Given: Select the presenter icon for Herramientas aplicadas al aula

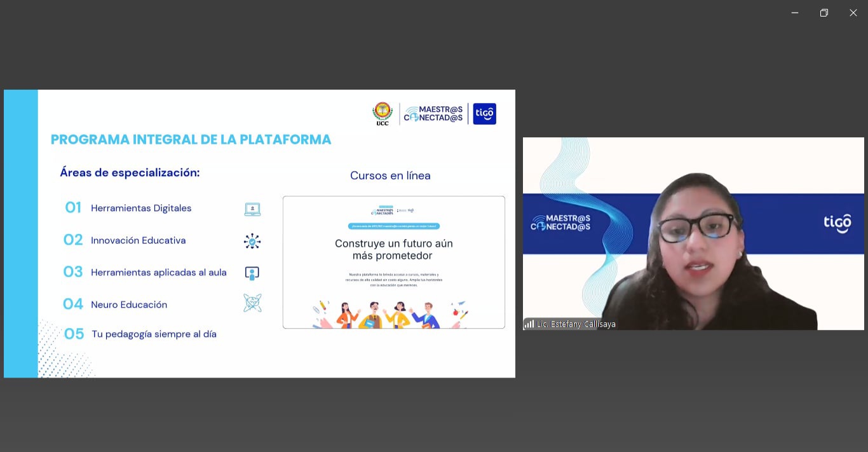Looking at the screenshot, I should point(252,273).
